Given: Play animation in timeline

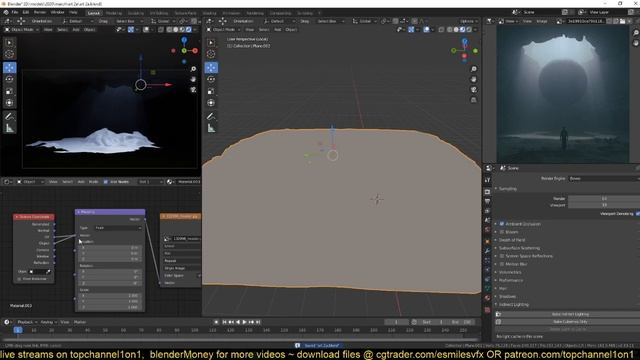Looking at the screenshot, I should (x=244, y=322).
